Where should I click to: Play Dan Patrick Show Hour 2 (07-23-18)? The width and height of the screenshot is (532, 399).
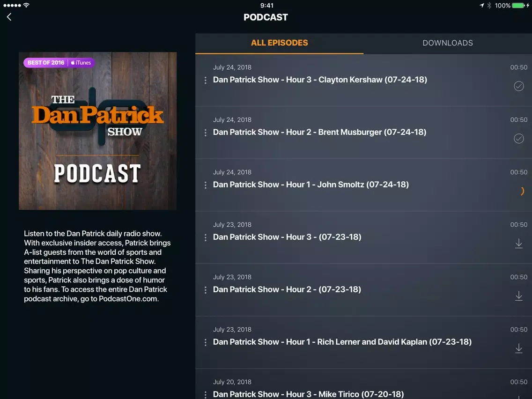tap(287, 289)
